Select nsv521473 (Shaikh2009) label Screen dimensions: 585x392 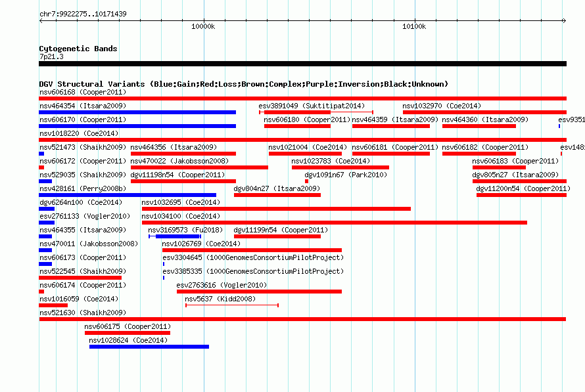[x=83, y=147]
